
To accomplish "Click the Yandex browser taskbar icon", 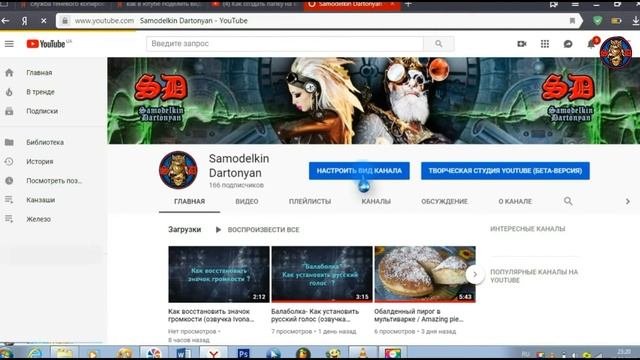I will point(213,353).
